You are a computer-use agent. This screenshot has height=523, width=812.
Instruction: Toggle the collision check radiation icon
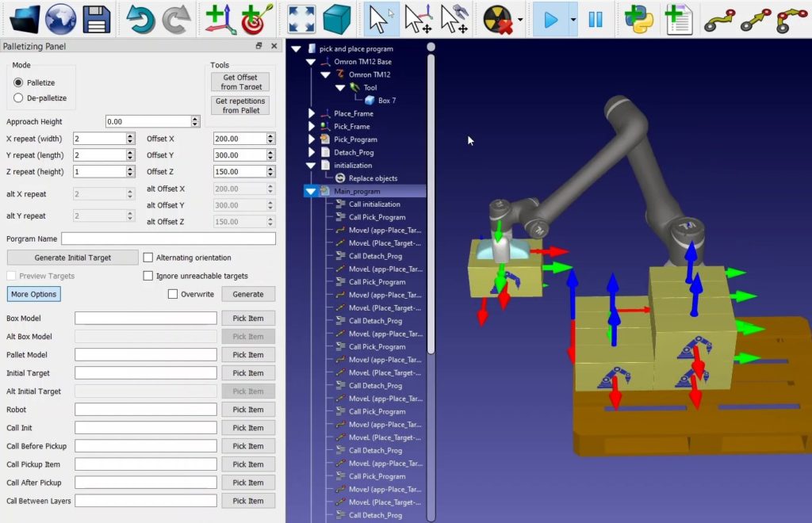click(x=497, y=19)
